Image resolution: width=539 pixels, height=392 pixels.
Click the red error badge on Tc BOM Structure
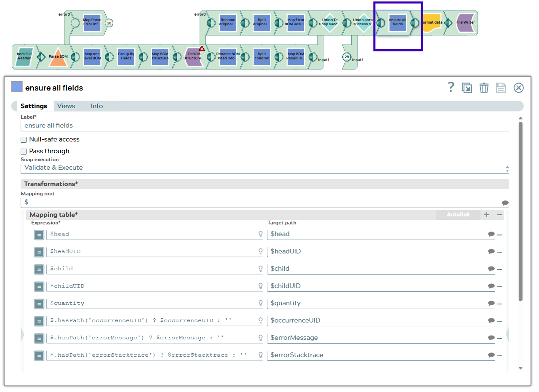click(202, 49)
